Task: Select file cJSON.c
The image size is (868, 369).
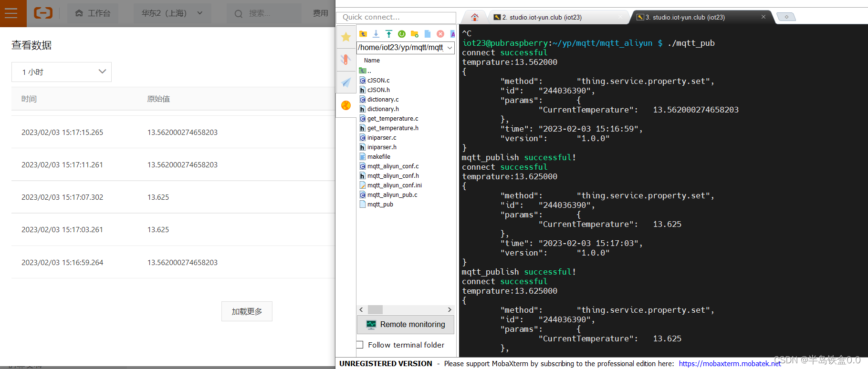Action: coord(375,80)
